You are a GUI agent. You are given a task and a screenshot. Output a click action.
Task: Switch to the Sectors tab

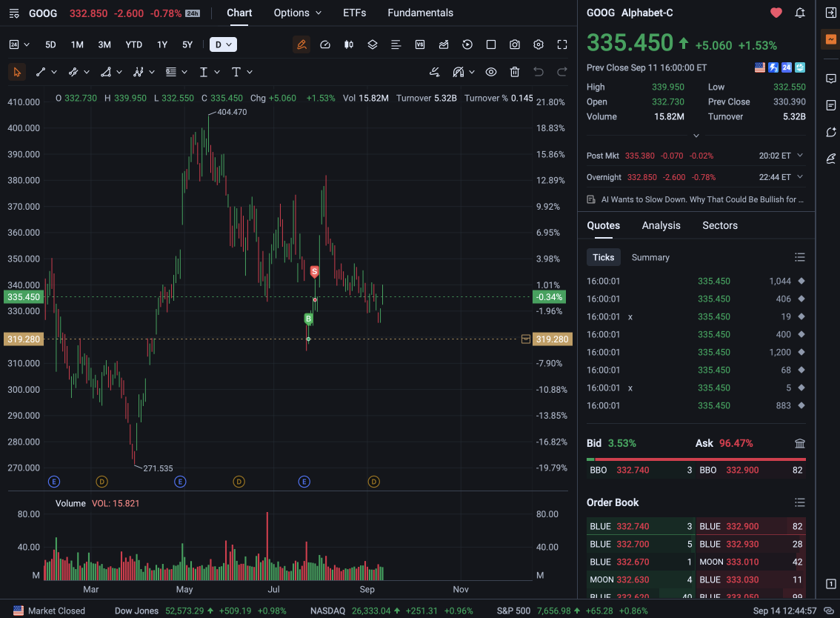(x=720, y=226)
